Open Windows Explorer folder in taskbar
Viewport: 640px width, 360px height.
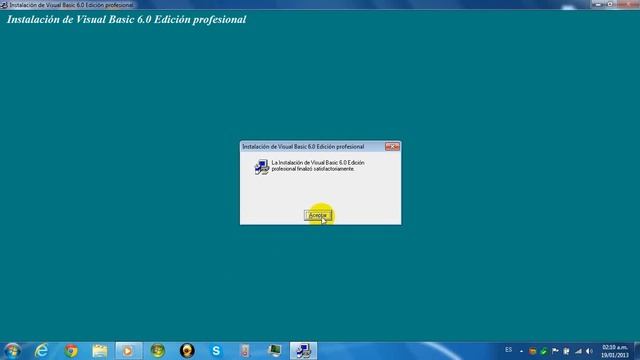tap(100, 351)
